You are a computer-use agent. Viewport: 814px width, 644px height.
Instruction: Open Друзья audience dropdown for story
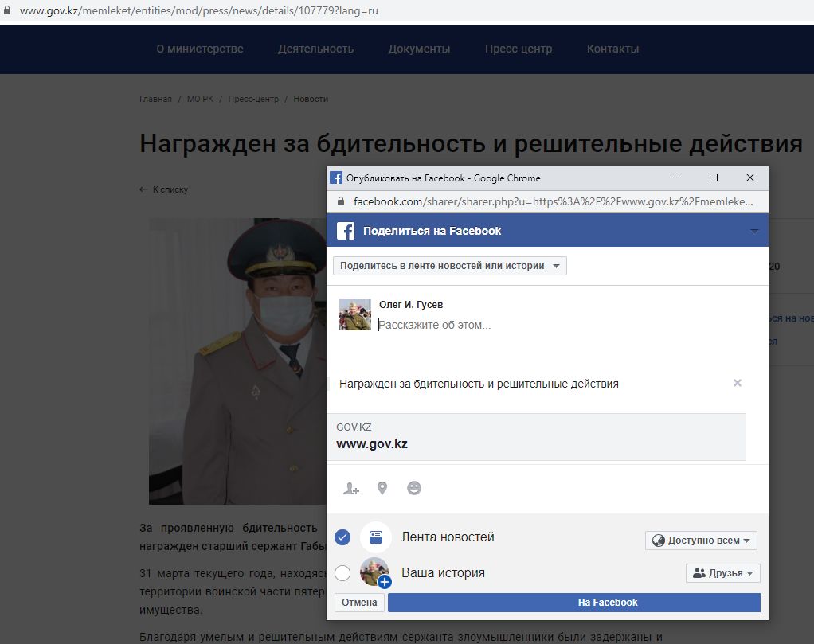[722, 573]
